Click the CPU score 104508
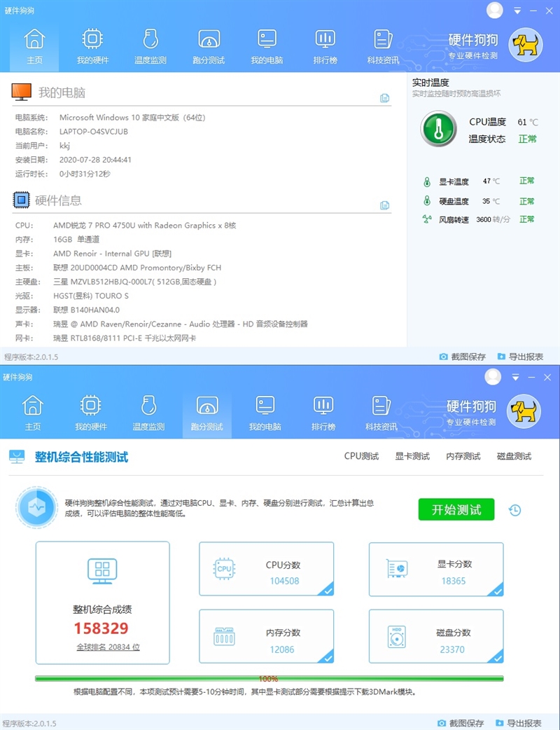This screenshot has width=560, height=730. [285, 581]
